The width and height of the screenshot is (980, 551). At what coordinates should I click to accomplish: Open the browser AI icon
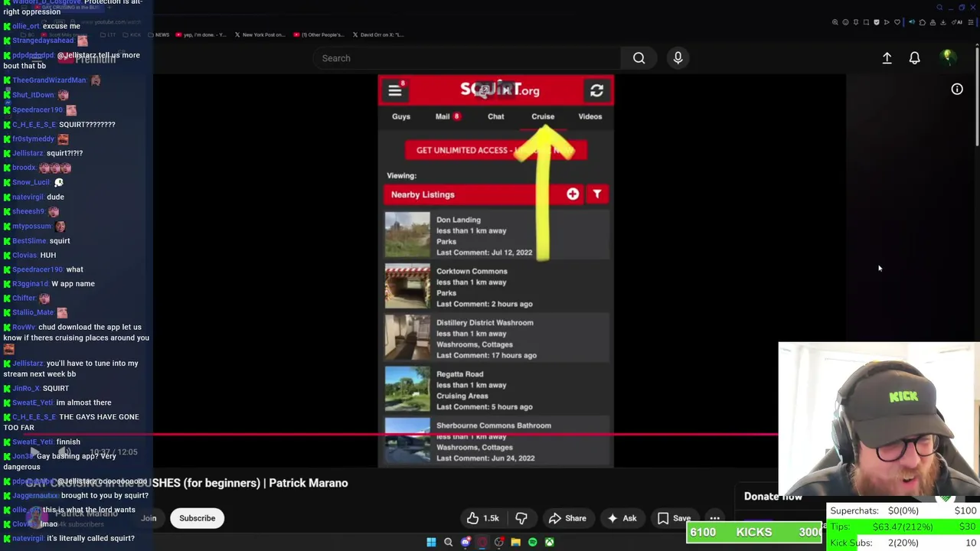957,22
